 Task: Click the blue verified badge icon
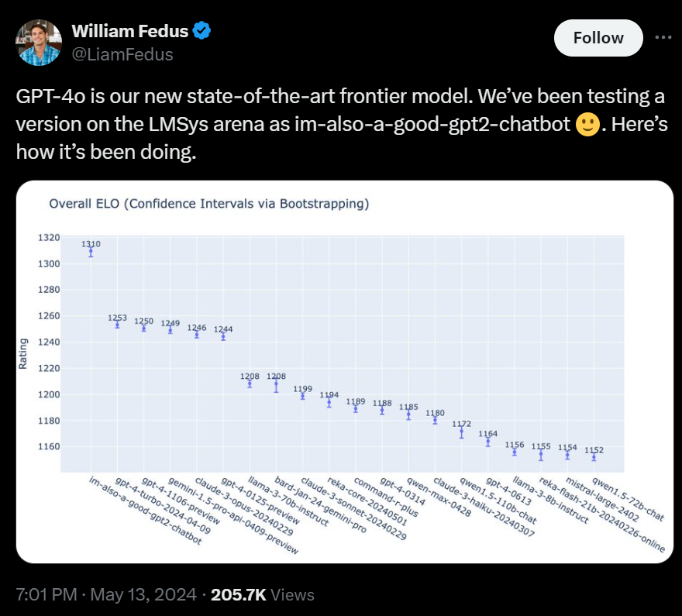click(202, 31)
